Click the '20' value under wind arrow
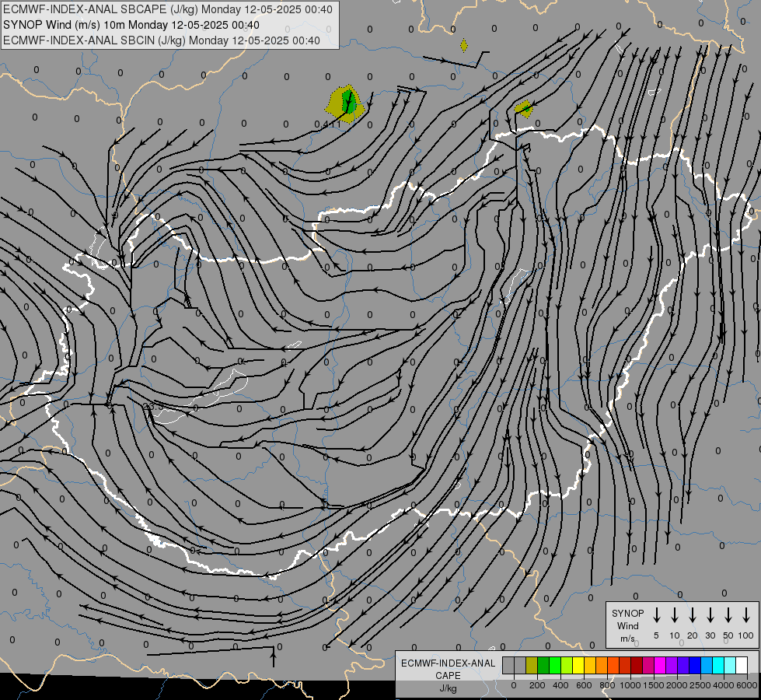The width and height of the screenshot is (761, 700). [x=693, y=635]
